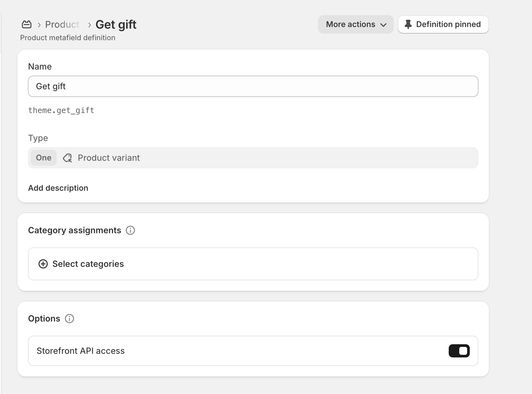Open the More actions dropdown

pos(356,24)
